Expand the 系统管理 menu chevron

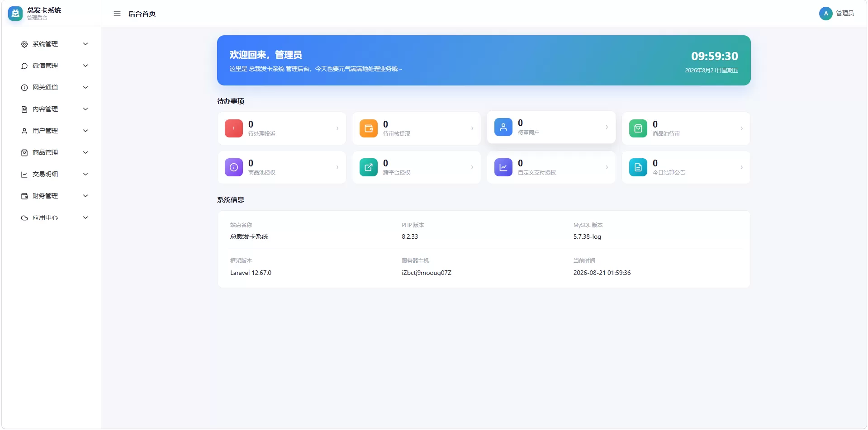tap(85, 44)
